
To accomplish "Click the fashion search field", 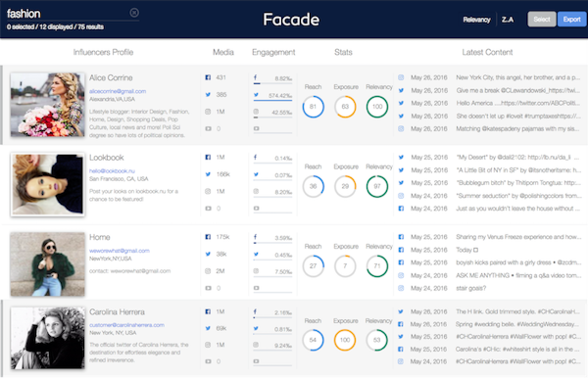I will click(x=68, y=14).
